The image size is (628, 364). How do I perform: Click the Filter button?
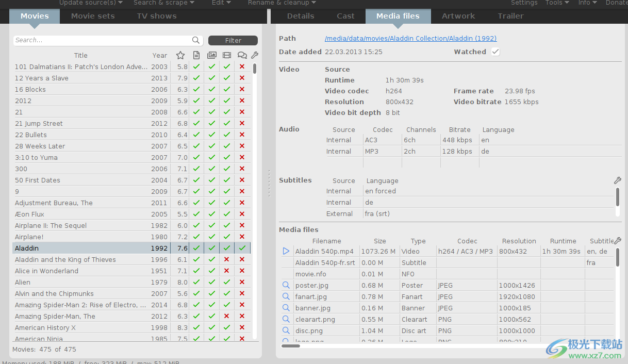pos(233,40)
